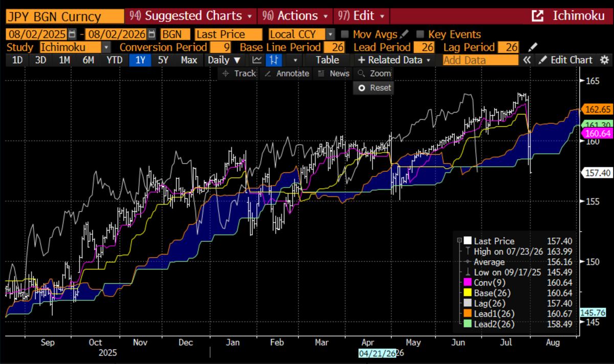Screen dimensions: 614x364
Task: Click the JPY BGN Curncy security field
Action: 65,16
